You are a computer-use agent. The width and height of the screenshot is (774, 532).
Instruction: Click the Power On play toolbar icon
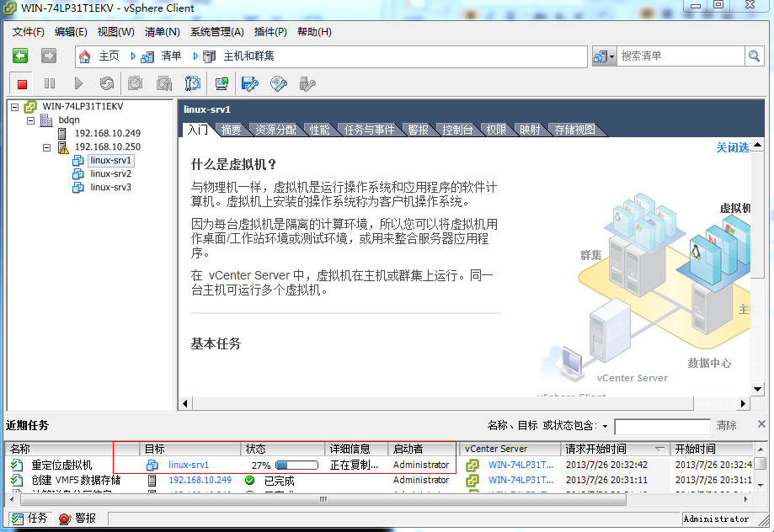(78, 83)
